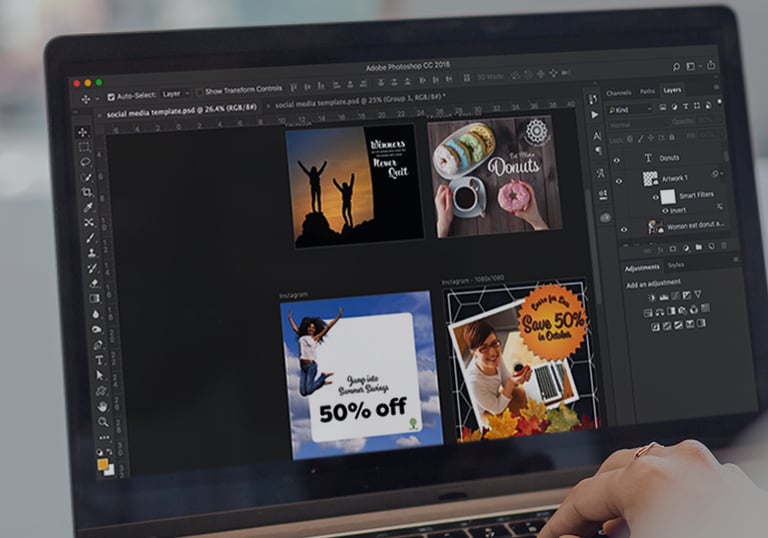Open the Auto-Select Layer dropdown
The image size is (768, 538).
click(x=176, y=94)
